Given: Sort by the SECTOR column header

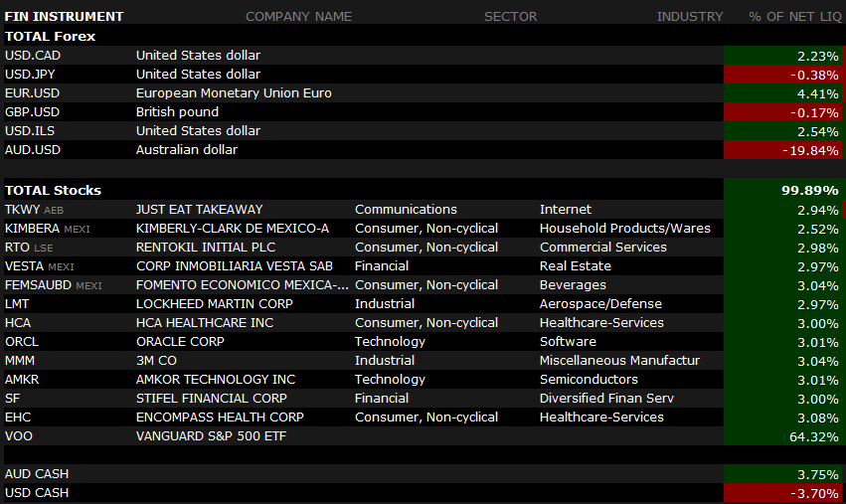Looking at the screenshot, I should (x=510, y=17).
